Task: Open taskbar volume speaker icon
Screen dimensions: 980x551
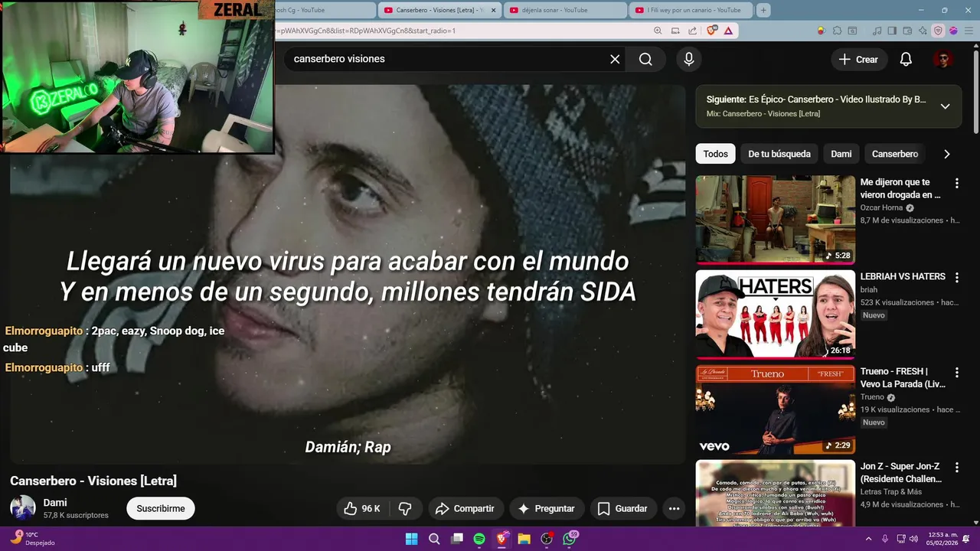Action: [913, 539]
